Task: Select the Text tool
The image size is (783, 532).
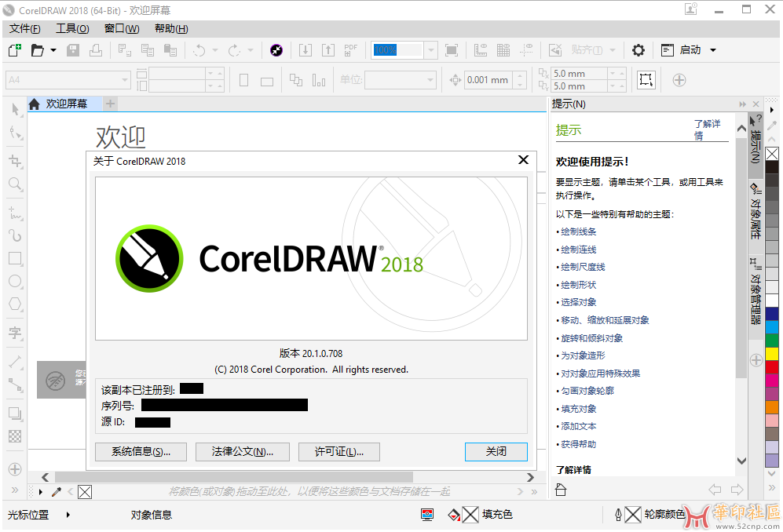Action: pyautogui.click(x=16, y=333)
